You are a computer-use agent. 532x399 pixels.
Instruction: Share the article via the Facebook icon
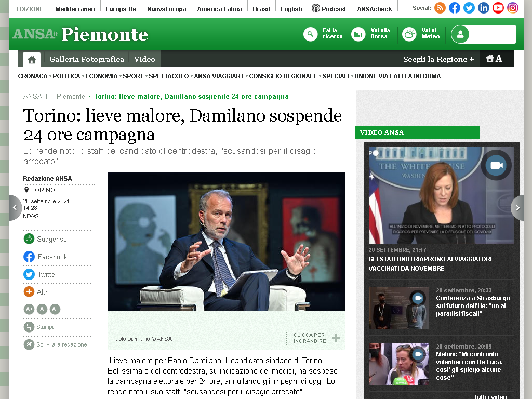(x=29, y=257)
